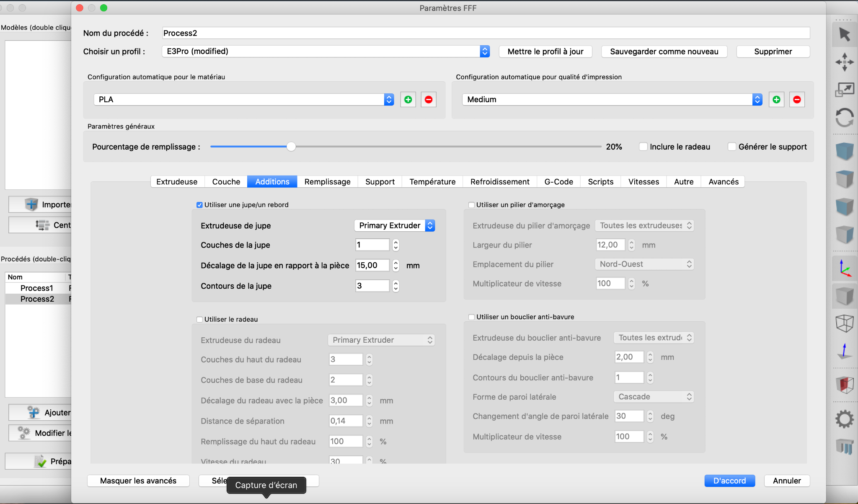Open the cross-section view red cube icon
This screenshot has width=858, height=504.
pos(844,384)
